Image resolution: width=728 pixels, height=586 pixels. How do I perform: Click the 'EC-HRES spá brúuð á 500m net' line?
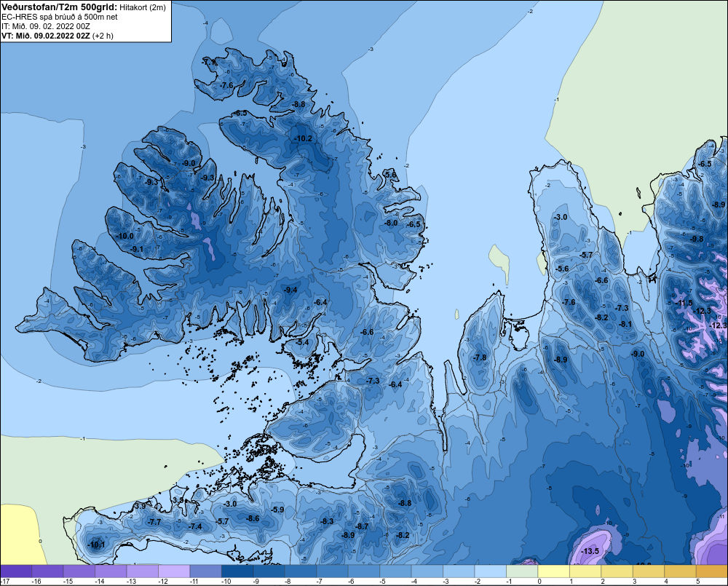(59, 17)
